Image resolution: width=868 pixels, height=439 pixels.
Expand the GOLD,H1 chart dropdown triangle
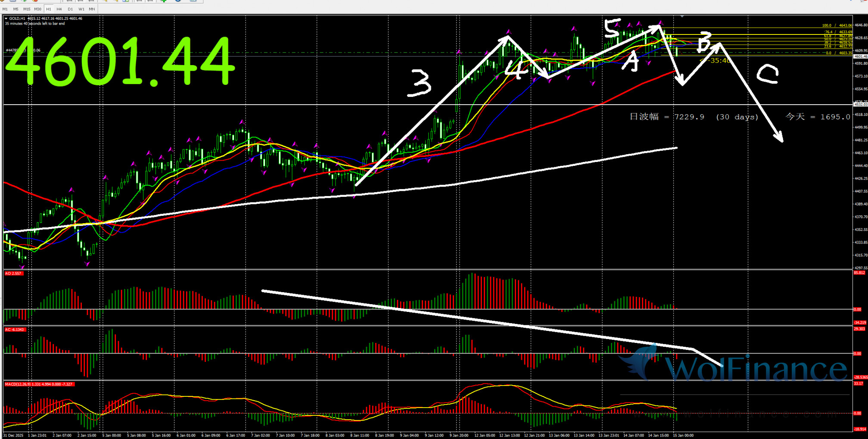click(6, 19)
